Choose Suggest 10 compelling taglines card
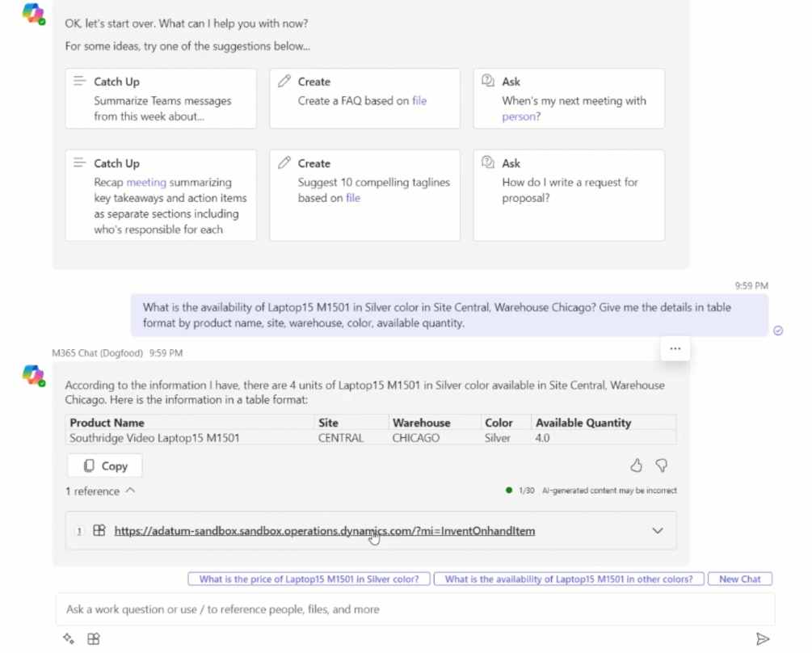The height and width of the screenshot is (653, 812). coord(364,196)
